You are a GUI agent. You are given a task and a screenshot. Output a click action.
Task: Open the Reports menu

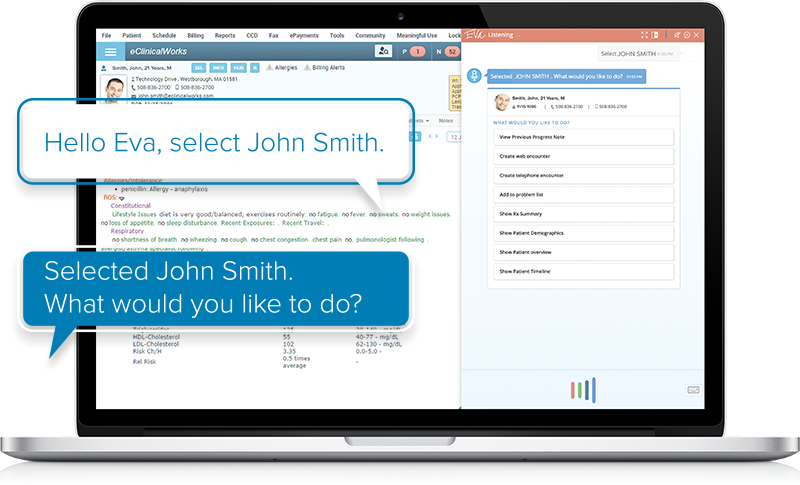point(225,36)
